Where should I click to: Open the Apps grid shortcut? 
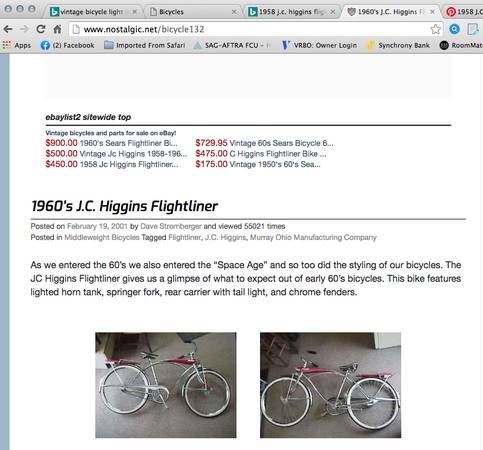click(x=17, y=45)
